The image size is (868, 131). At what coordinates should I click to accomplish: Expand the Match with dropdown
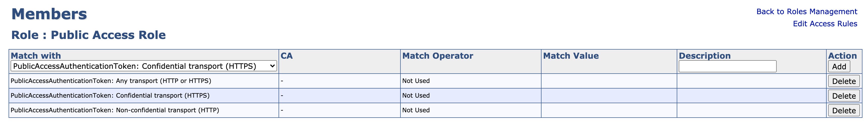point(144,66)
